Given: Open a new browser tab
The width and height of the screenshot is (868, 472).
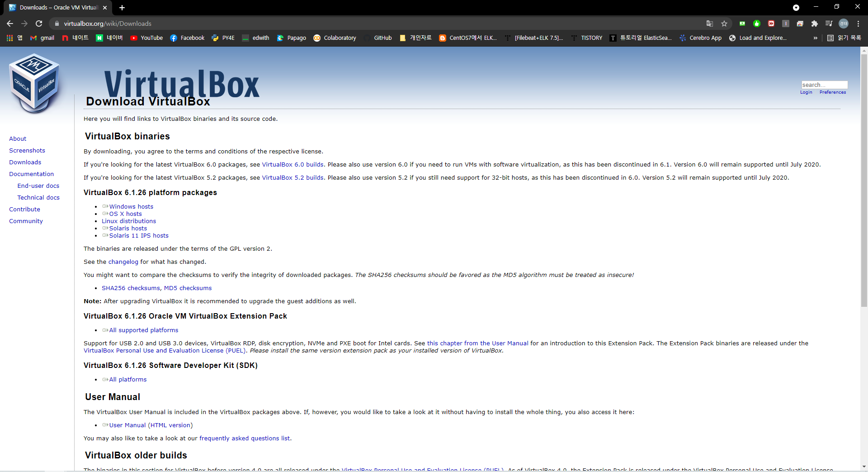Looking at the screenshot, I should pyautogui.click(x=122, y=8).
